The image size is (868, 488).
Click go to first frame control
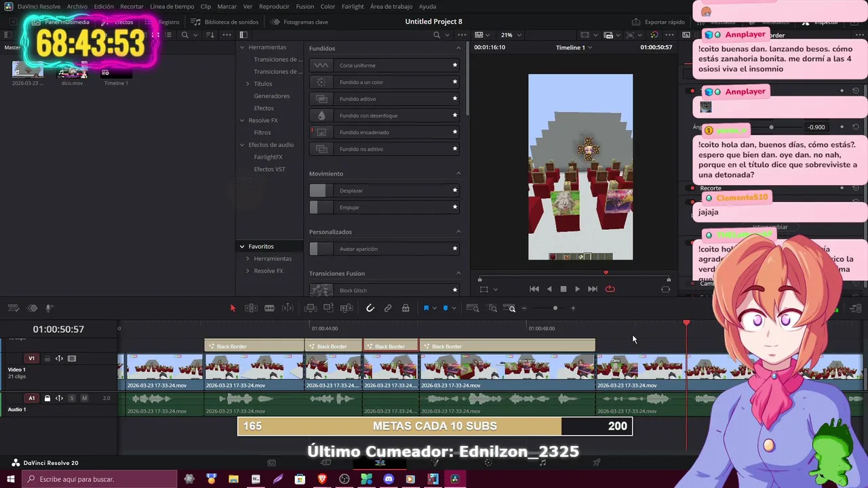[x=534, y=289]
